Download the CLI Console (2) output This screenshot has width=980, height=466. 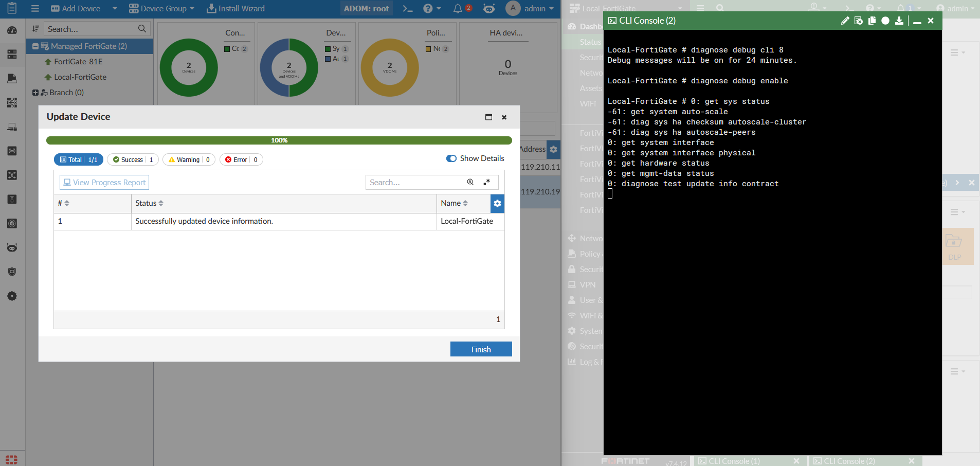pos(899,21)
